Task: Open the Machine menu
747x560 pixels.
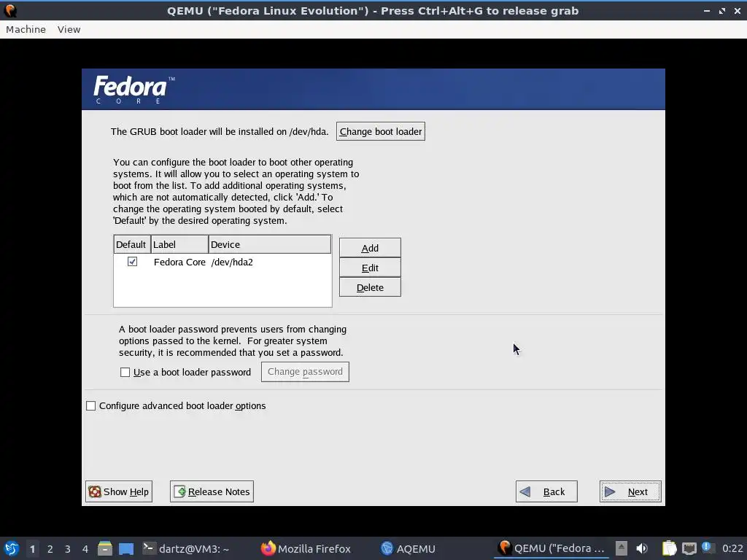Action: 26,29
